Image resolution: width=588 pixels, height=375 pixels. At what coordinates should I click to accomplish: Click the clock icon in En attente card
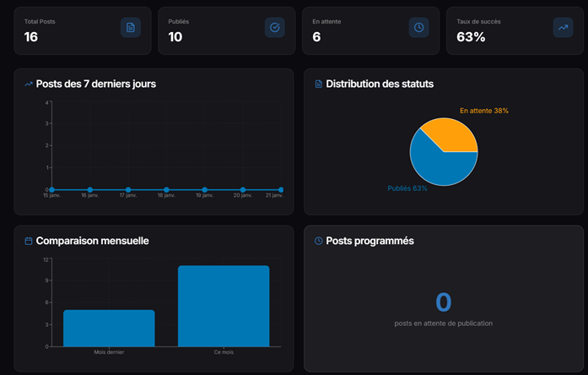[x=419, y=27]
